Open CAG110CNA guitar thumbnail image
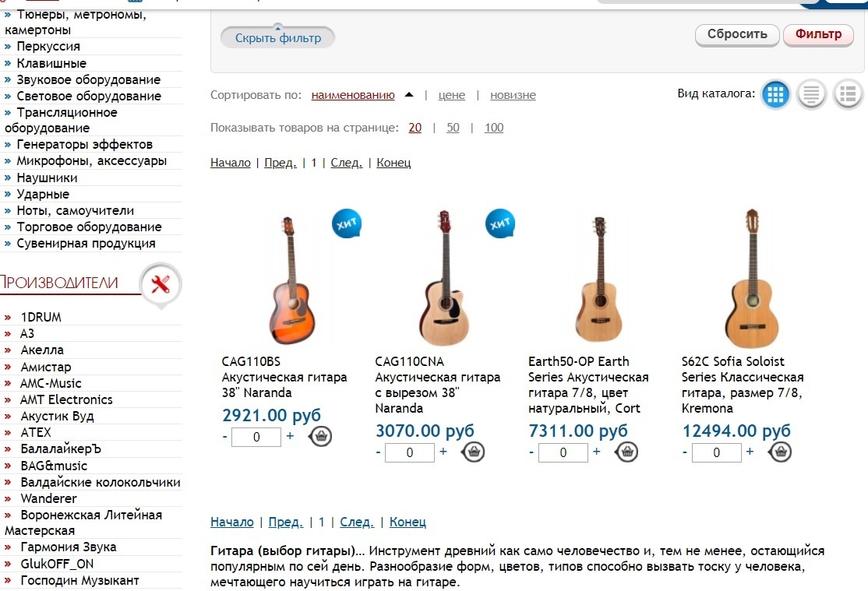This screenshot has width=868, height=591. (444, 278)
